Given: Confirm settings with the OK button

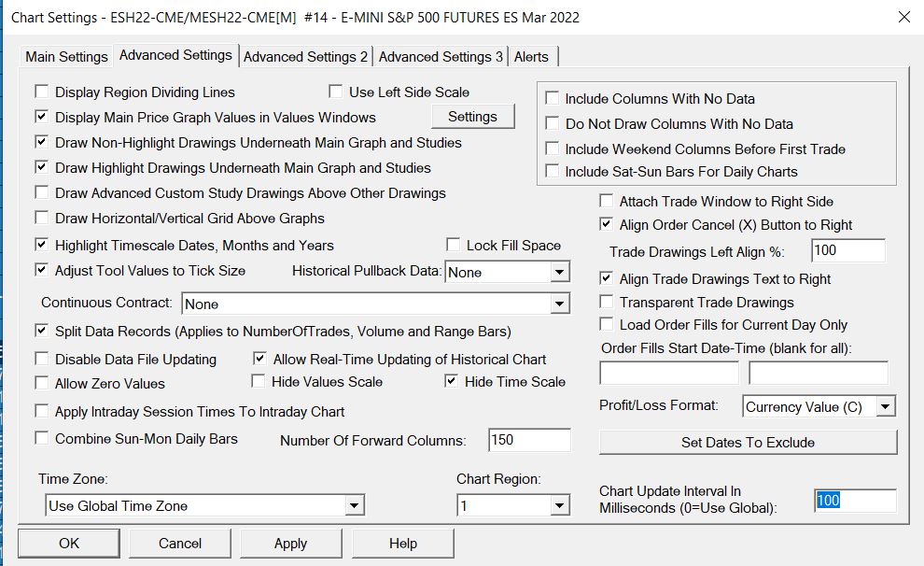Looking at the screenshot, I should pos(69,543).
